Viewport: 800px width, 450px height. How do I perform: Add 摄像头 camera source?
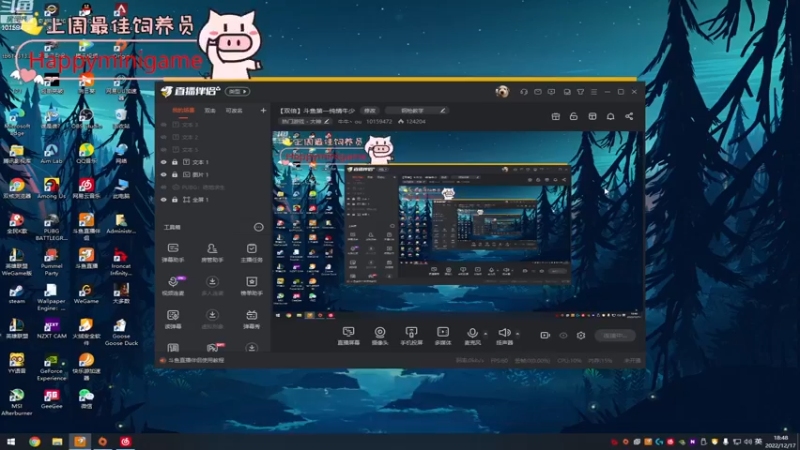(x=380, y=336)
